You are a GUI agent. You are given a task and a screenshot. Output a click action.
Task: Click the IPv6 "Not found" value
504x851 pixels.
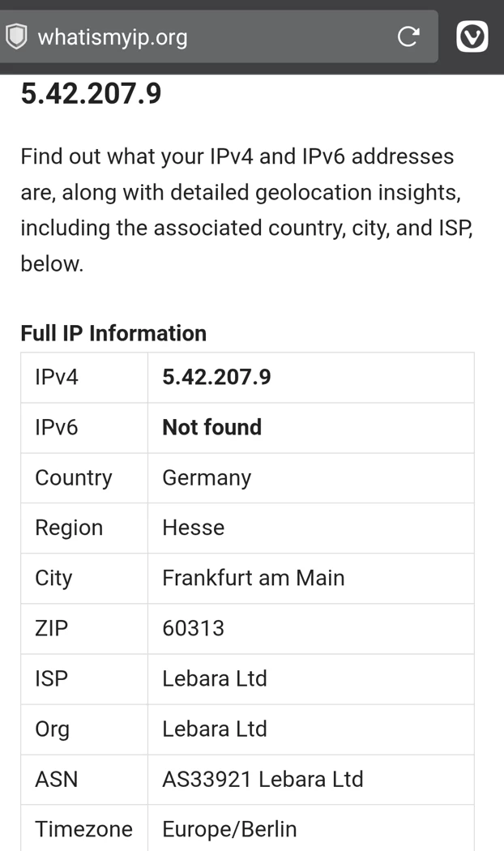pos(211,427)
